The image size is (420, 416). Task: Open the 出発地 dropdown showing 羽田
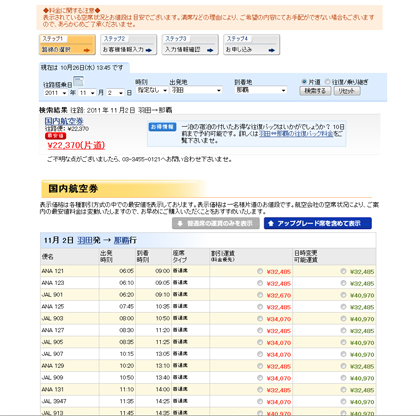[196, 90]
